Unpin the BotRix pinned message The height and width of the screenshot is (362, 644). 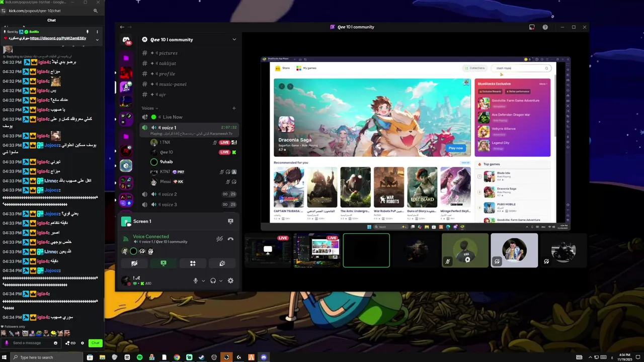click(x=88, y=32)
